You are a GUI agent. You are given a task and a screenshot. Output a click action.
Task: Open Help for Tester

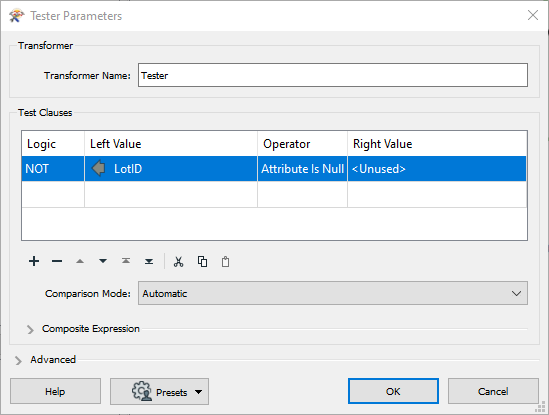[55, 391]
